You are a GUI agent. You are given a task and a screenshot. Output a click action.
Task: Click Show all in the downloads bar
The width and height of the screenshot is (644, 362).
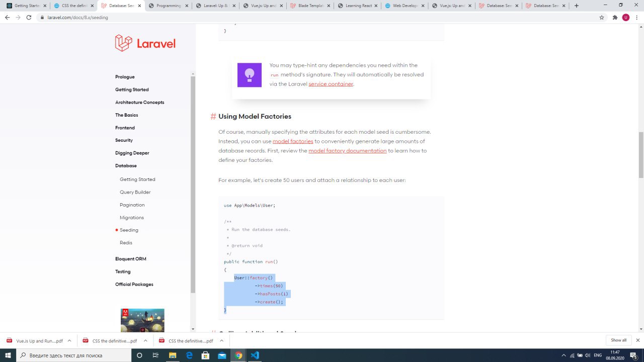coord(619,340)
